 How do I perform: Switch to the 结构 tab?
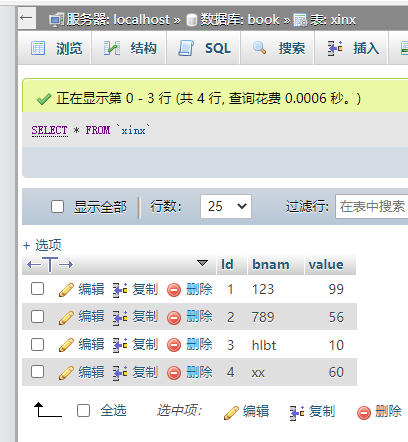130,48
